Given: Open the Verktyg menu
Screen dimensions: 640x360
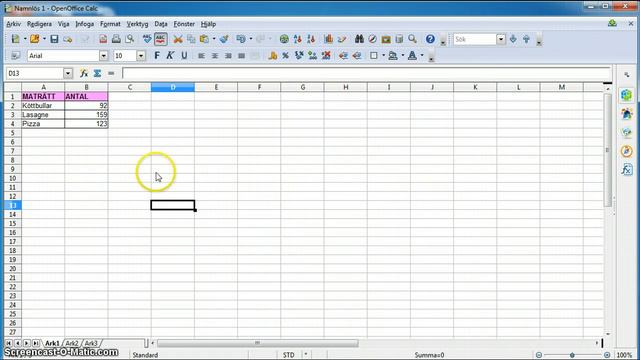Looking at the screenshot, I should point(137,24).
